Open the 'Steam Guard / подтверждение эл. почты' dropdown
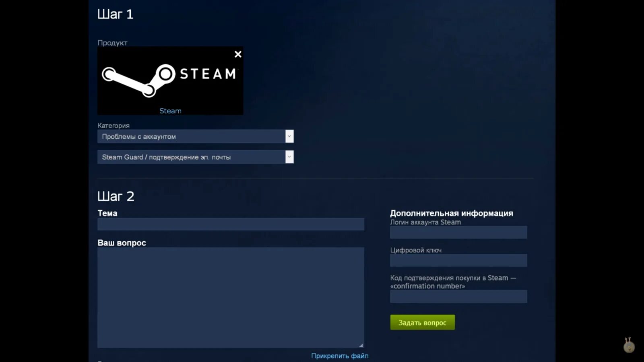The image size is (644, 362). 196,157
